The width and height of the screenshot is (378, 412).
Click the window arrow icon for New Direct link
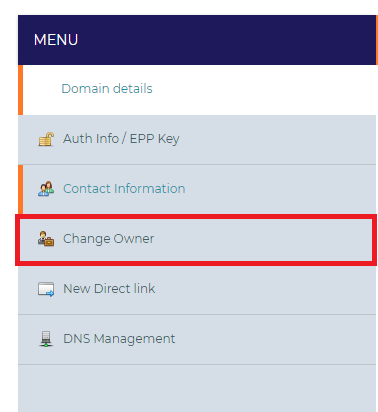coord(46,289)
